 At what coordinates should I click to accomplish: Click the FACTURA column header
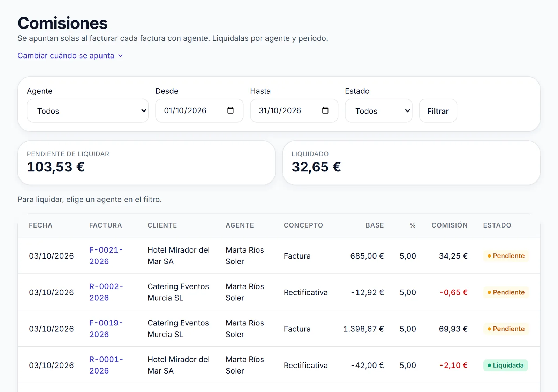[x=106, y=225]
